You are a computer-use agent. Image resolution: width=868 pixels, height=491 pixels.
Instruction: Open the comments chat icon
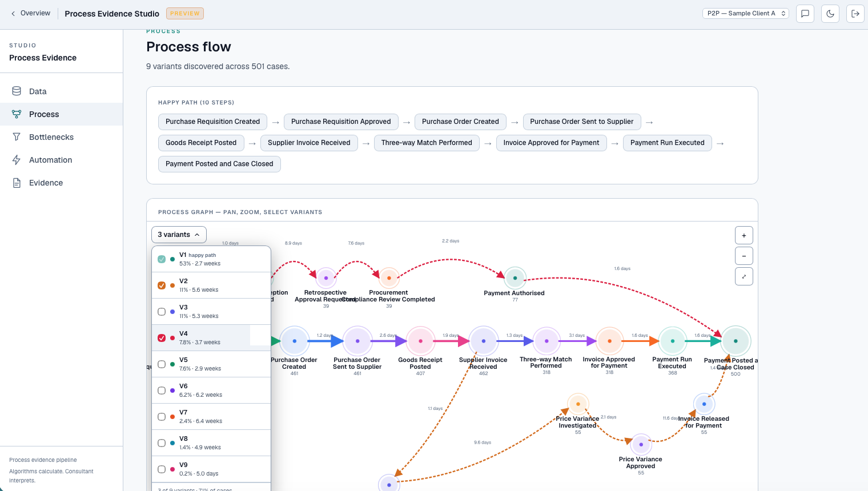pyautogui.click(x=805, y=14)
